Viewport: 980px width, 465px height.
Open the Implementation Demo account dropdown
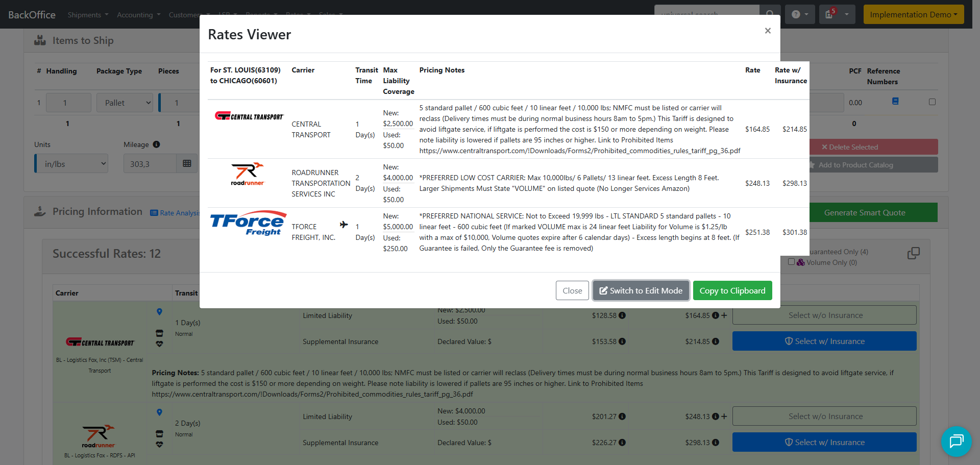coord(914,14)
